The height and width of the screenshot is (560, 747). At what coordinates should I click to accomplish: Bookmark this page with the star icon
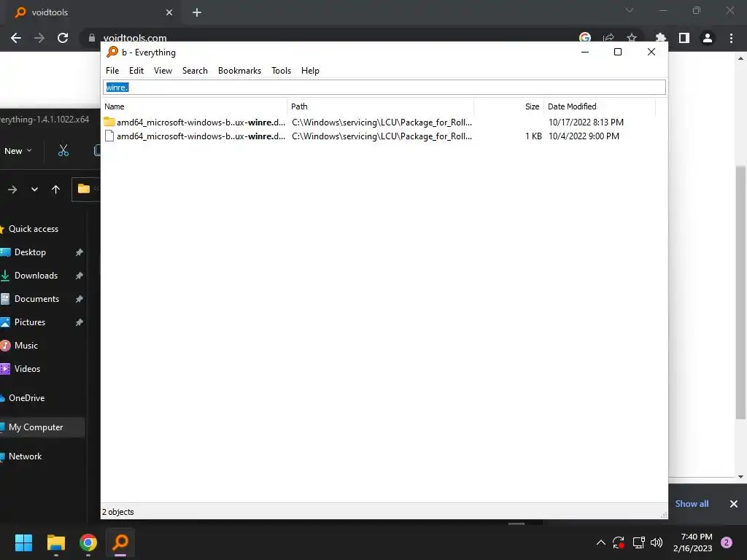point(632,38)
